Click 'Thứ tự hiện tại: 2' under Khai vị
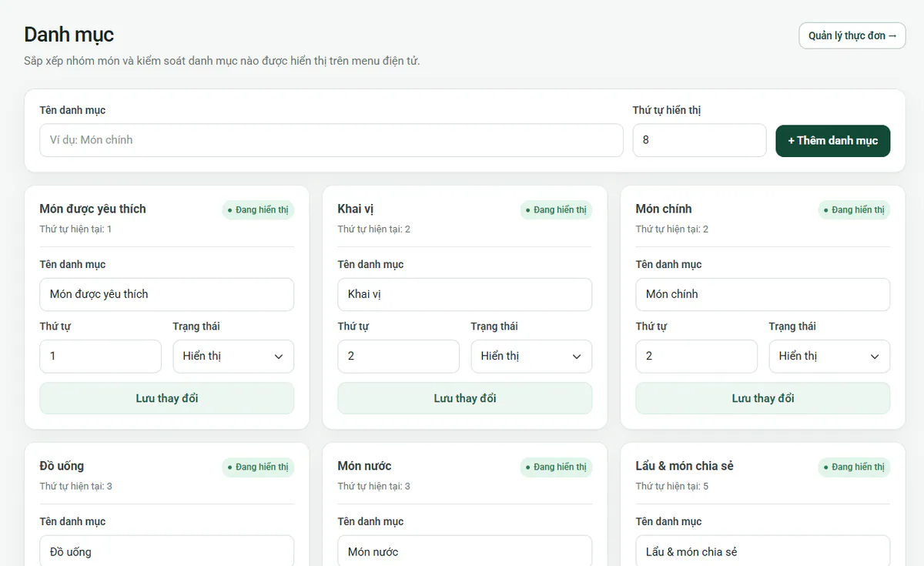The height and width of the screenshot is (566, 924). pos(374,229)
